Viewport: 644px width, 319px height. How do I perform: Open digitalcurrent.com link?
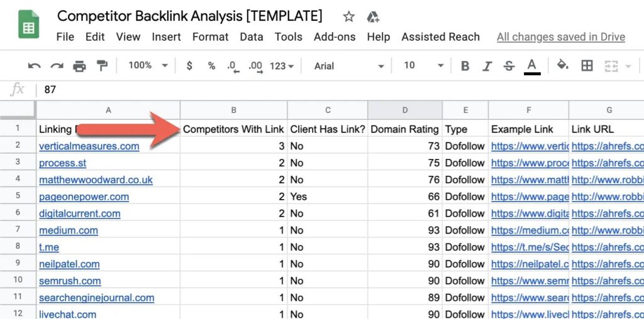80,214
